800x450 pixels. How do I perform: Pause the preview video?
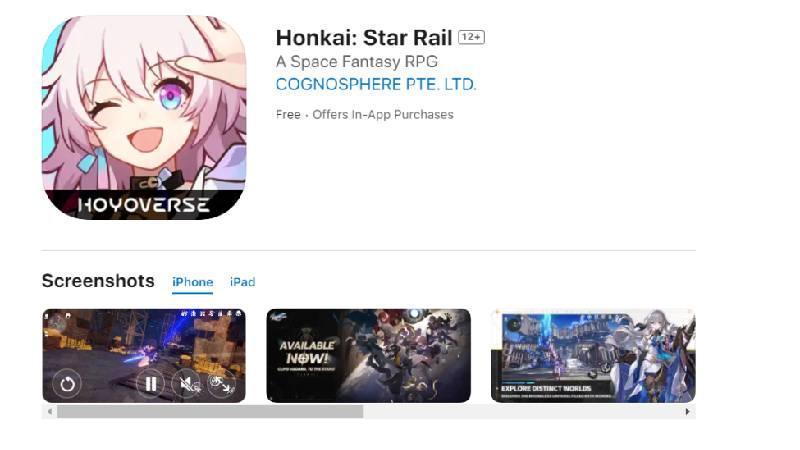click(x=151, y=384)
